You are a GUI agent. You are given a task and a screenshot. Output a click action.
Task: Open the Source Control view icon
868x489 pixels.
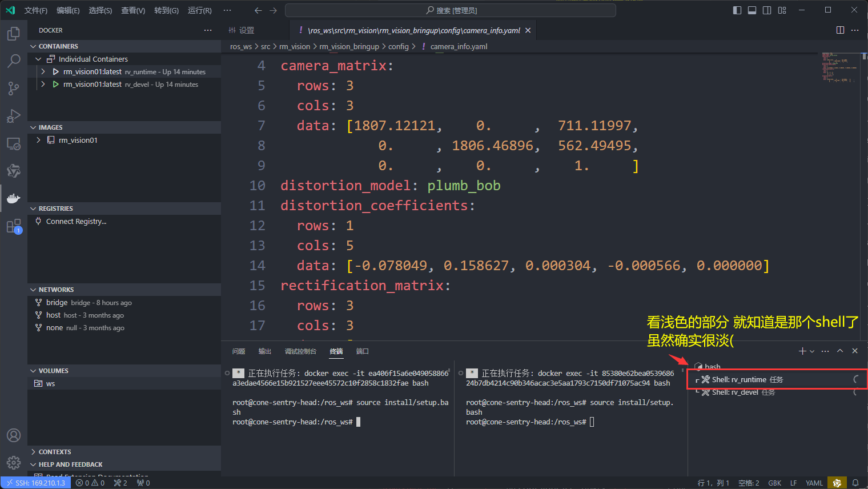[x=14, y=88]
